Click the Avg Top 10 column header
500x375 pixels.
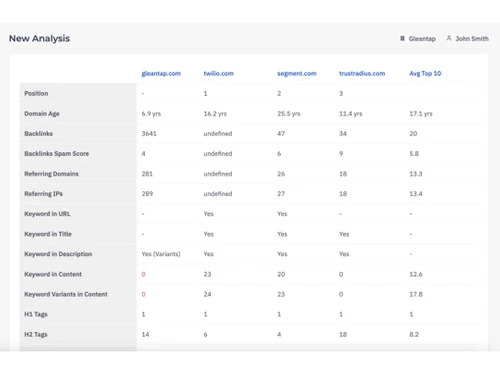[x=425, y=74]
